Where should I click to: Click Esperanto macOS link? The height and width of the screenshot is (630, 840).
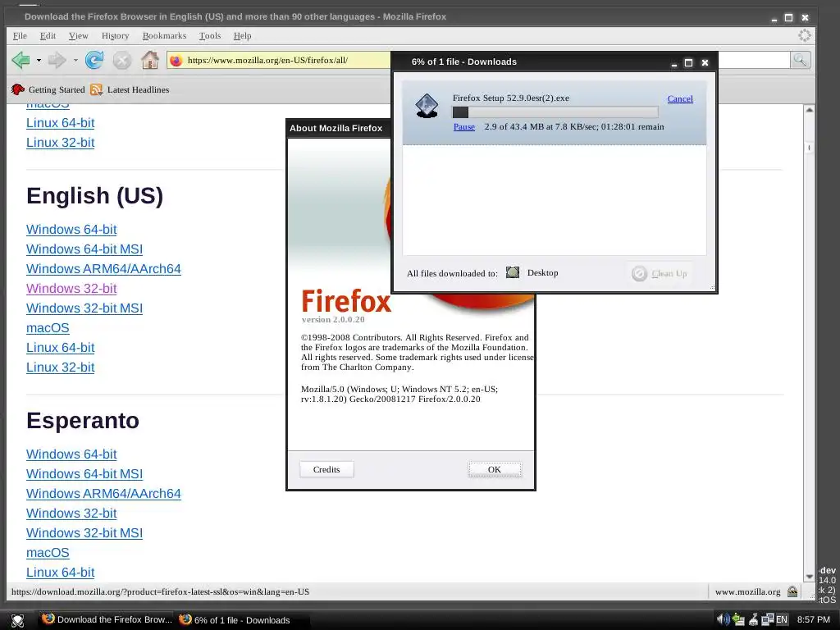coord(48,553)
